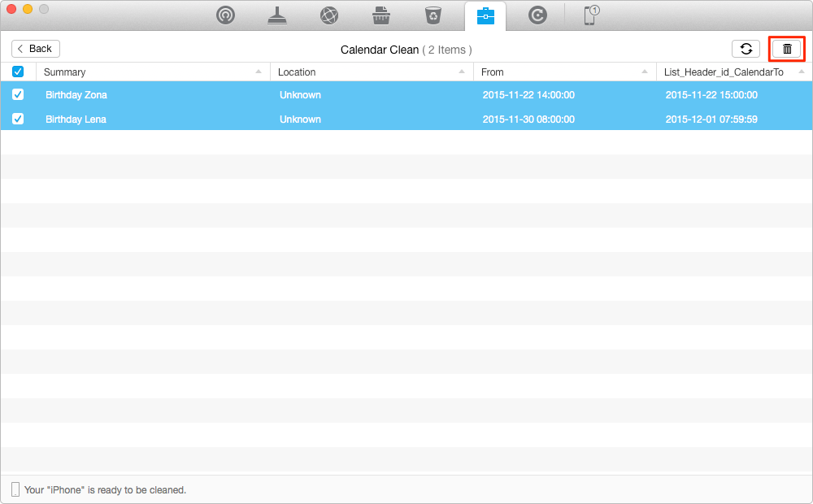
Task: Click the iPhone device status icon
Action: pyautogui.click(x=15, y=489)
